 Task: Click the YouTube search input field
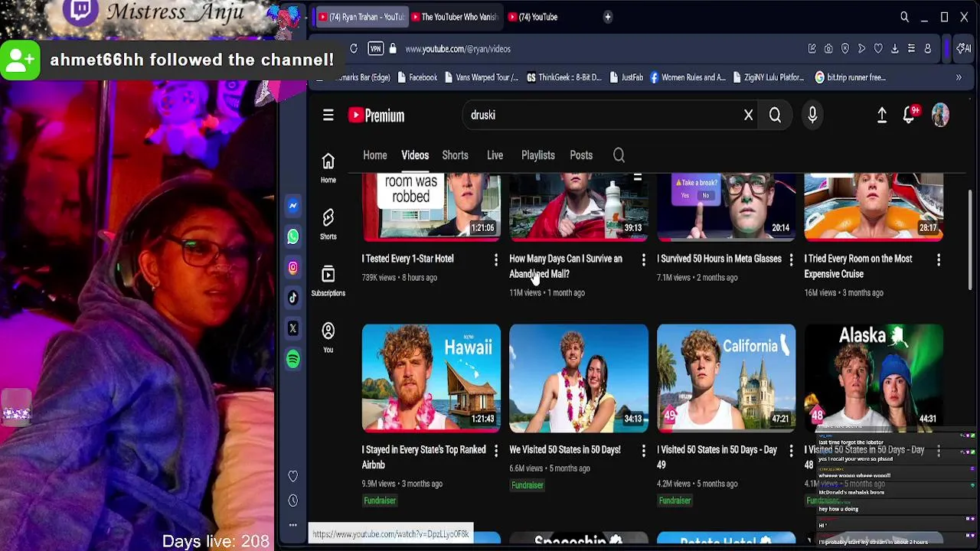coord(601,115)
